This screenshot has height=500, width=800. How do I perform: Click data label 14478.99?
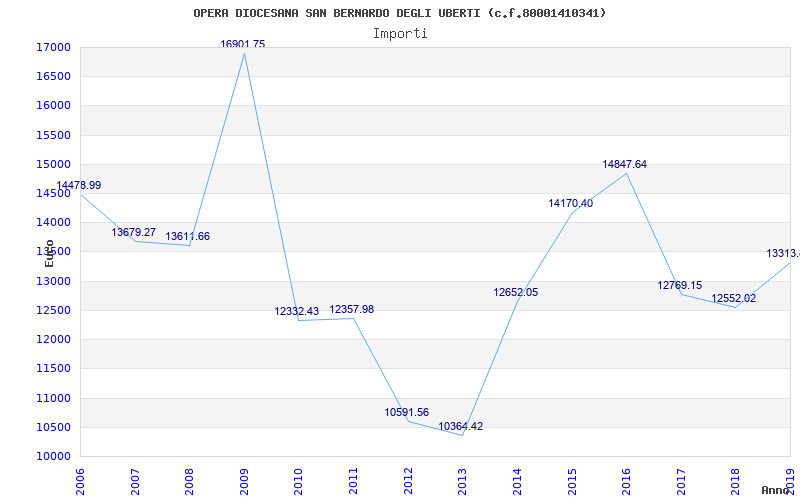pyautogui.click(x=79, y=185)
